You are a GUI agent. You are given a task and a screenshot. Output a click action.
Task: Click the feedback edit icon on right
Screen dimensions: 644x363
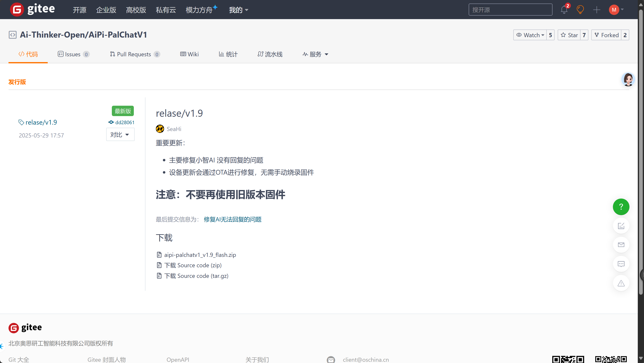point(621,226)
